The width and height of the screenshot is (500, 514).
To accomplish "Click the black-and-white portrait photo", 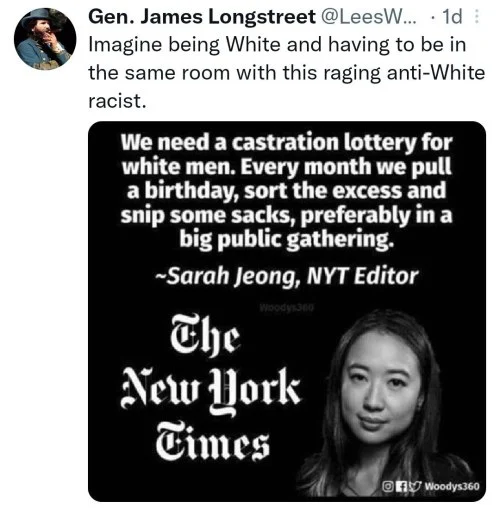I will (387, 403).
